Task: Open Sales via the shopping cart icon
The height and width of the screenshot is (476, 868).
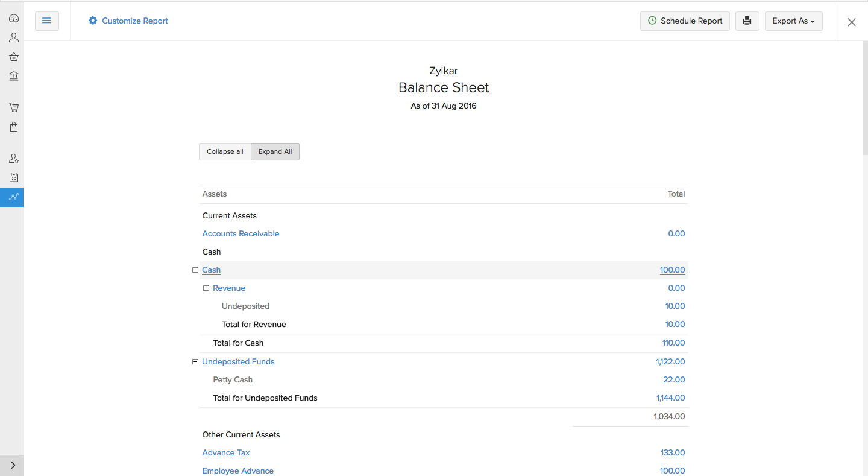Action: (13, 107)
